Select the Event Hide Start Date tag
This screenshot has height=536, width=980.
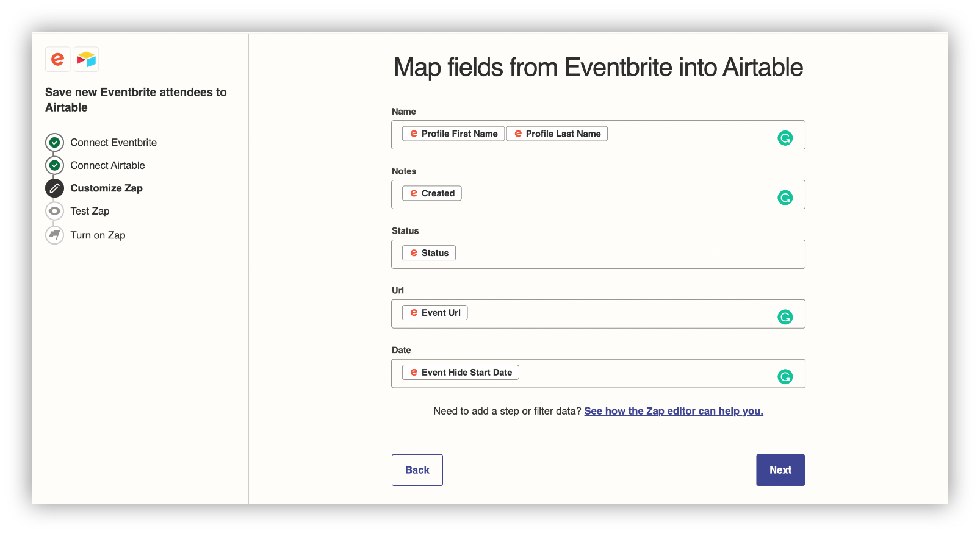tap(461, 373)
